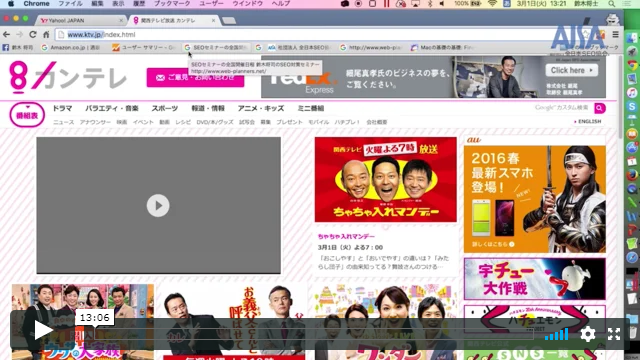Click the Chrome forward arrow
640x360 pixels.
tap(20, 35)
